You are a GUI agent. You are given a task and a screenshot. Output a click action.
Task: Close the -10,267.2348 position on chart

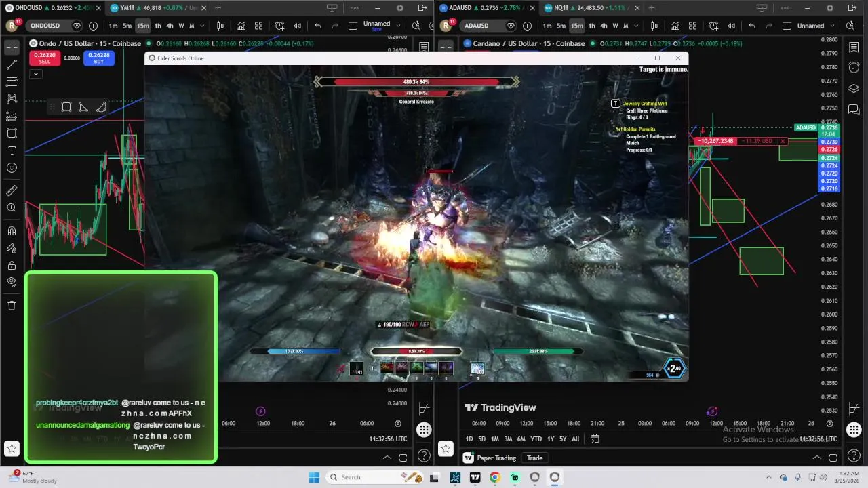tap(783, 141)
